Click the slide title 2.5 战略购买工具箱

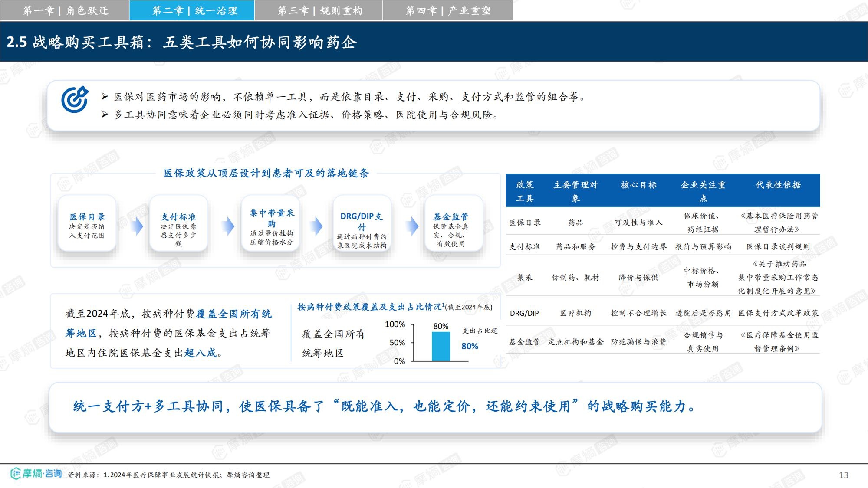pos(181,42)
